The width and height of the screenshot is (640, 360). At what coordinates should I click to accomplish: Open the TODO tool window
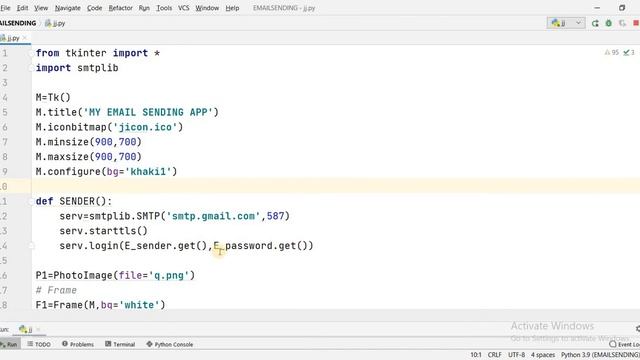[39, 344]
